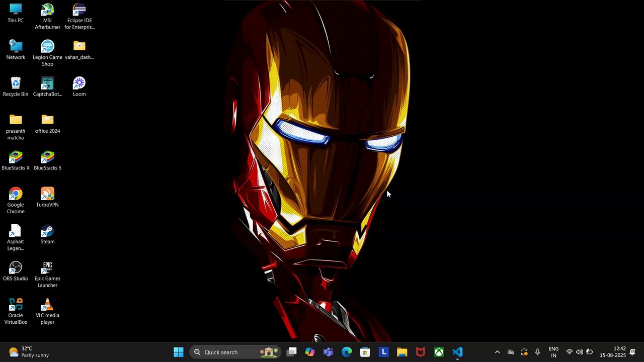Select the vahan_dash folder
The width and height of the screenshot is (644, 362).
[79, 50]
